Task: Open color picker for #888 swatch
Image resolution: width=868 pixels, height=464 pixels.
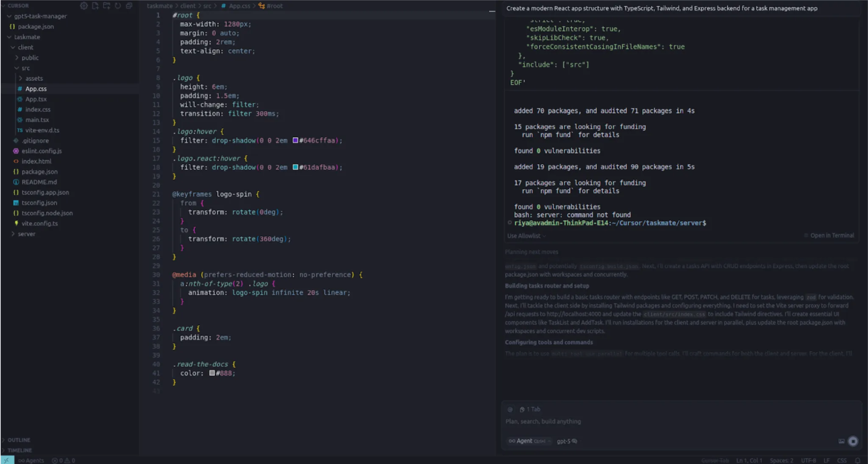Action: pyautogui.click(x=212, y=373)
